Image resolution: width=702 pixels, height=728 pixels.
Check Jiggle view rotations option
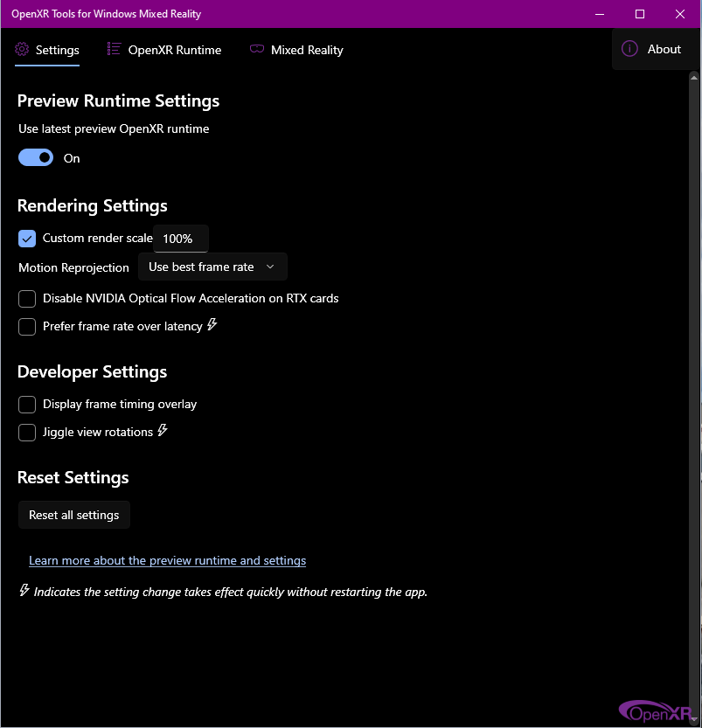pos(27,433)
